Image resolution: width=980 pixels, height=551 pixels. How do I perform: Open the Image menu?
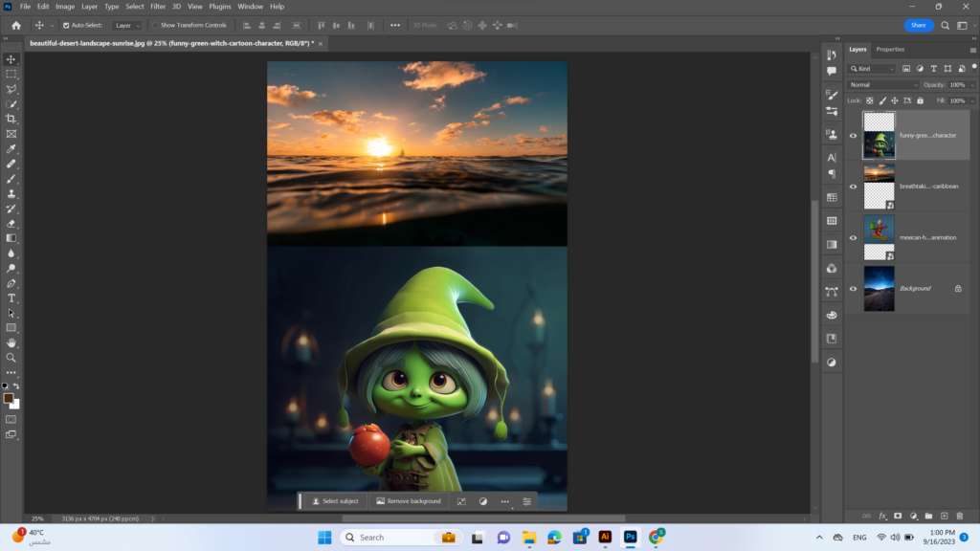(65, 7)
